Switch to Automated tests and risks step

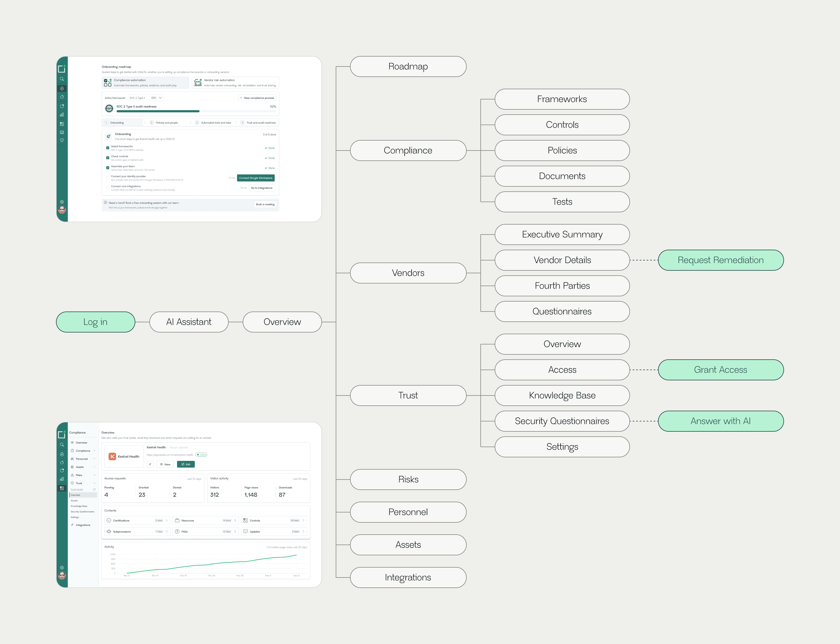[213, 123]
